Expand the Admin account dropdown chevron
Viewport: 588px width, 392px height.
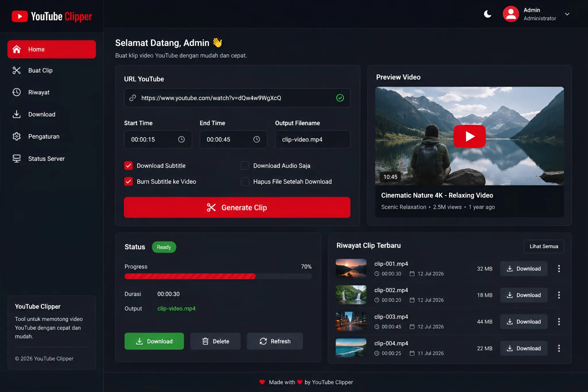pyautogui.click(x=567, y=14)
